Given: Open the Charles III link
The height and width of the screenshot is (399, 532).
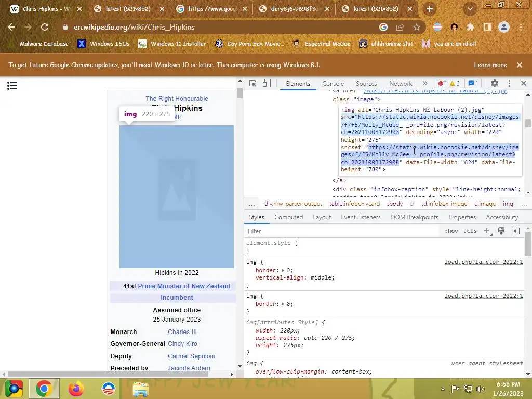Looking at the screenshot, I should click(182, 332).
